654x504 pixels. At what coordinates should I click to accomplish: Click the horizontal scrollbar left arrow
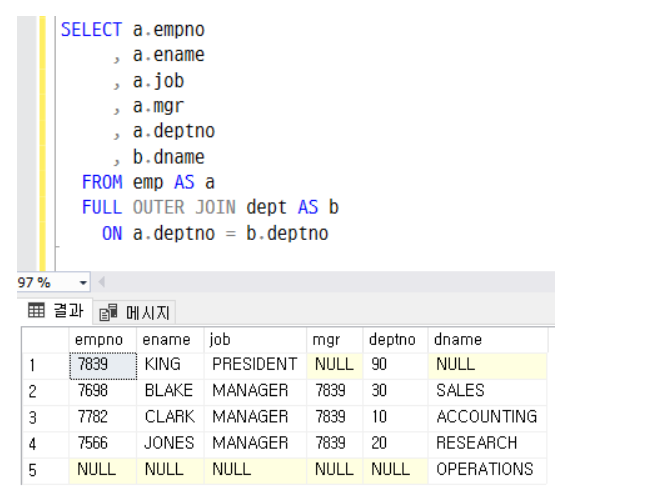(x=101, y=282)
